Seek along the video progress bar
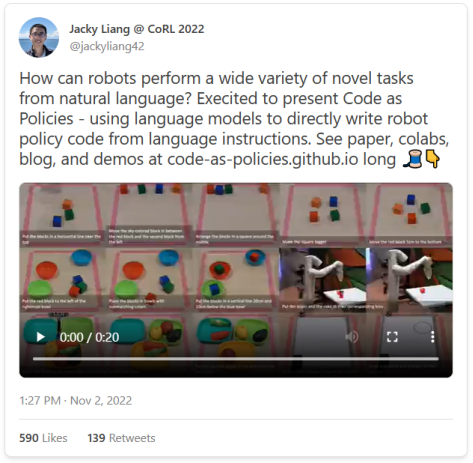 (x=235, y=359)
